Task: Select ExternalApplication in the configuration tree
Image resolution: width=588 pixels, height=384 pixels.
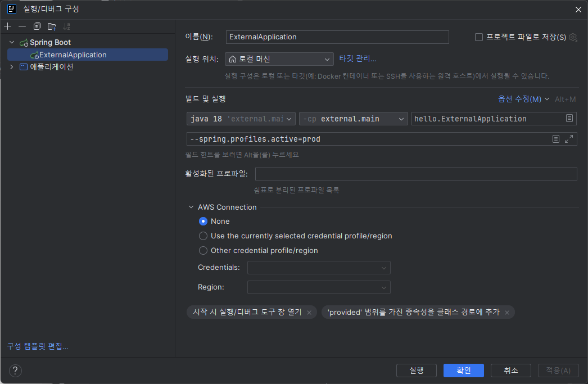Action: pyautogui.click(x=87, y=55)
